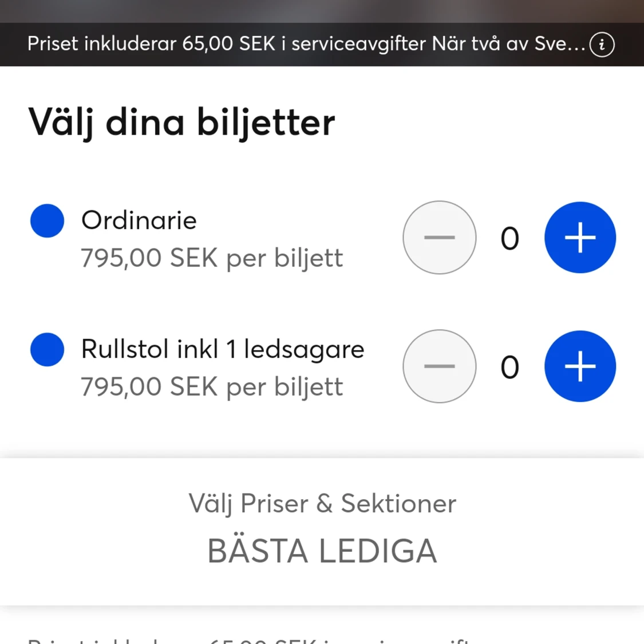This screenshot has height=644, width=644.
Task: Select the Rullstol inkl 1 ledsagare label
Action: (223, 349)
